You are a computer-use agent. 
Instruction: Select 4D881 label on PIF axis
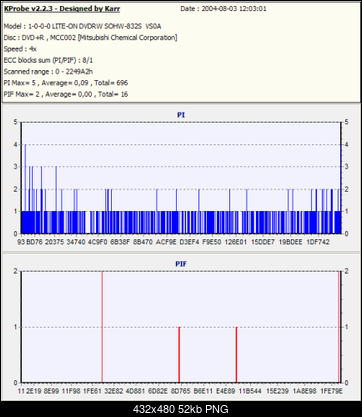[x=135, y=391]
